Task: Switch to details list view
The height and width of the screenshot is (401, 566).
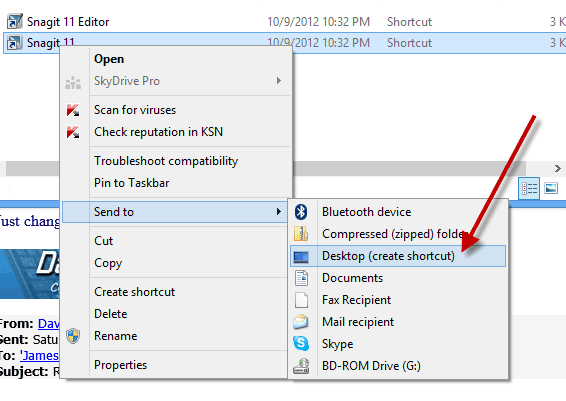Action: tap(529, 188)
